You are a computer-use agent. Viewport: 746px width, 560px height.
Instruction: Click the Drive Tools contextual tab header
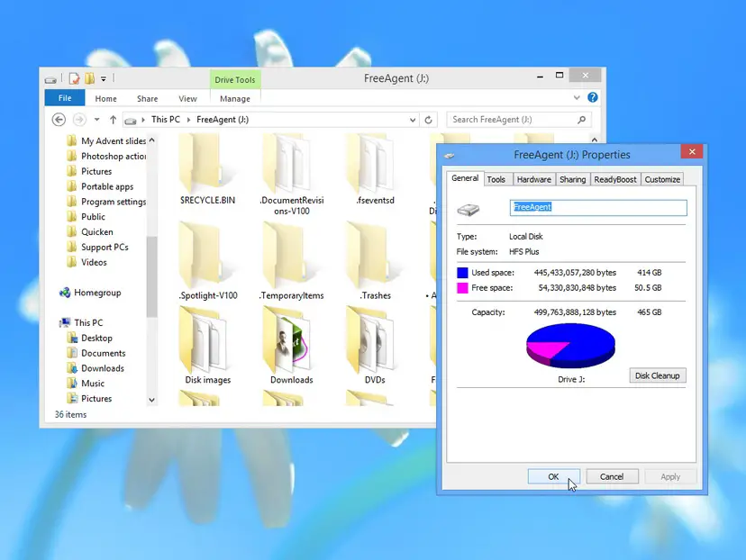(x=235, y=79)
